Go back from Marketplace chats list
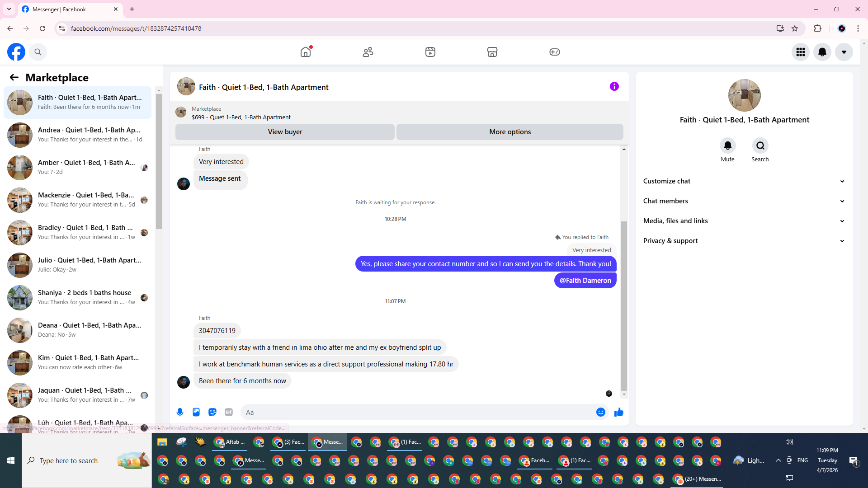The image size is (868, 488). tap(14, 78)
